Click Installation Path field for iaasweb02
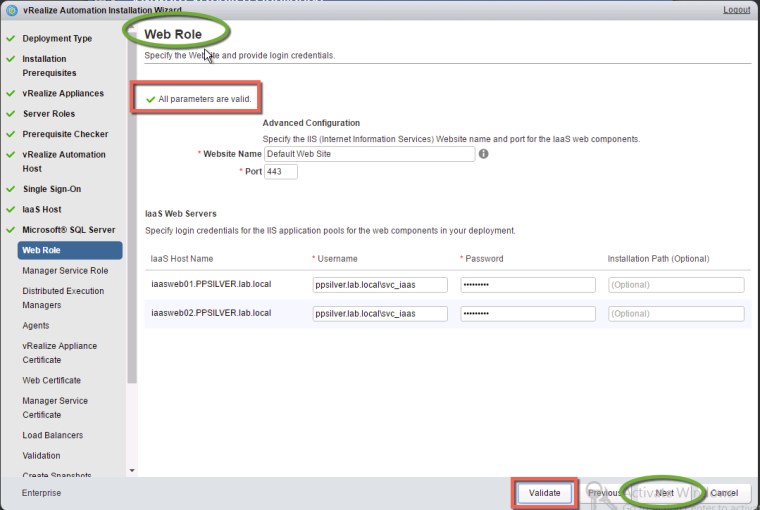 (x=676, y=314)
